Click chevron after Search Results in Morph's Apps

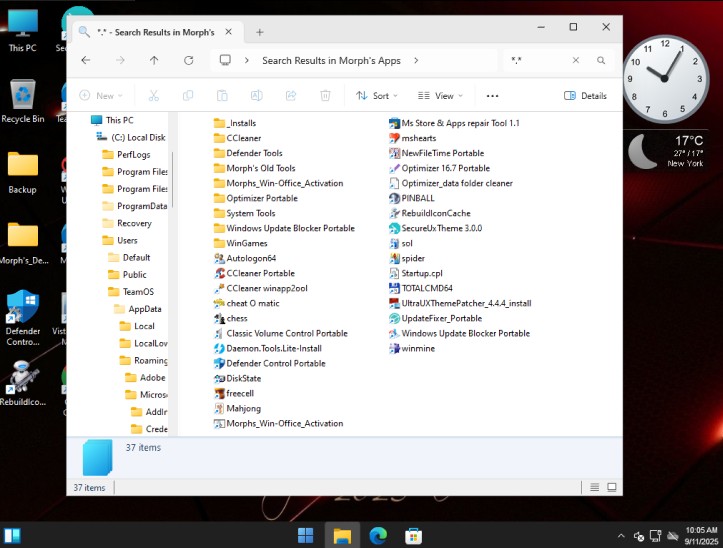[416, 60]
